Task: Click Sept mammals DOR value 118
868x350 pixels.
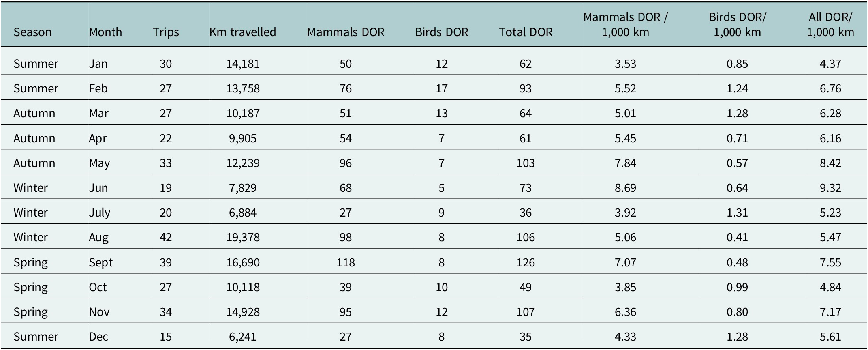Action: 346,262
